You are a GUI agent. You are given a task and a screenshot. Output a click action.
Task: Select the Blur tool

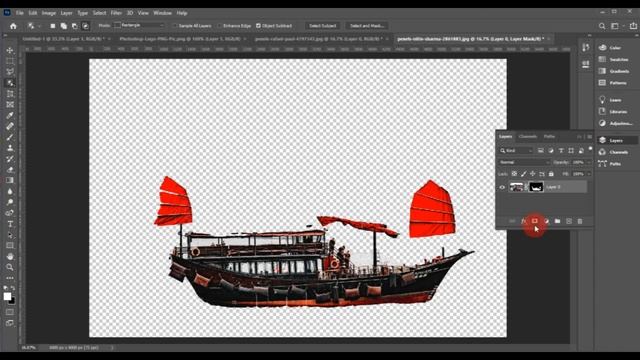click(x=10, y=191)
